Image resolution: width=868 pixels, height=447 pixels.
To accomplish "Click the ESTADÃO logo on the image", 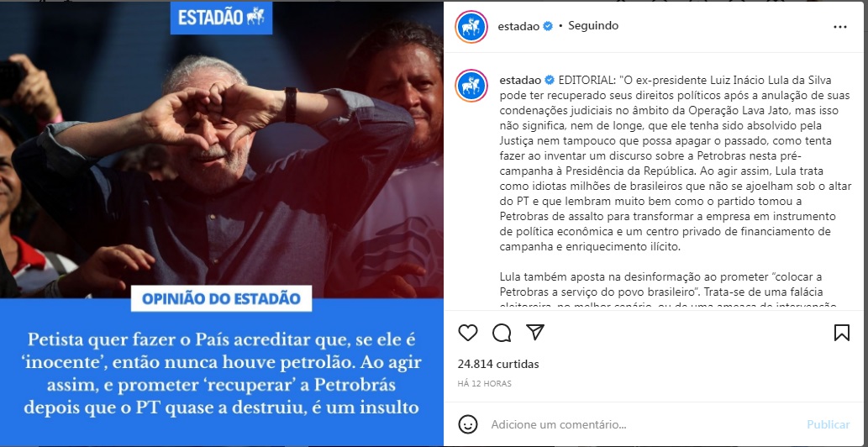I will point(222,18).
